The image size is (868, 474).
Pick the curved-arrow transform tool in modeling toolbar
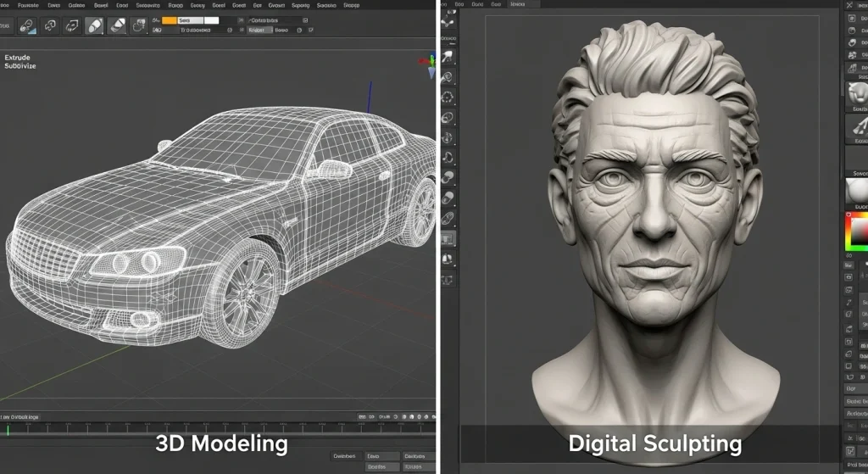[72, 26]
